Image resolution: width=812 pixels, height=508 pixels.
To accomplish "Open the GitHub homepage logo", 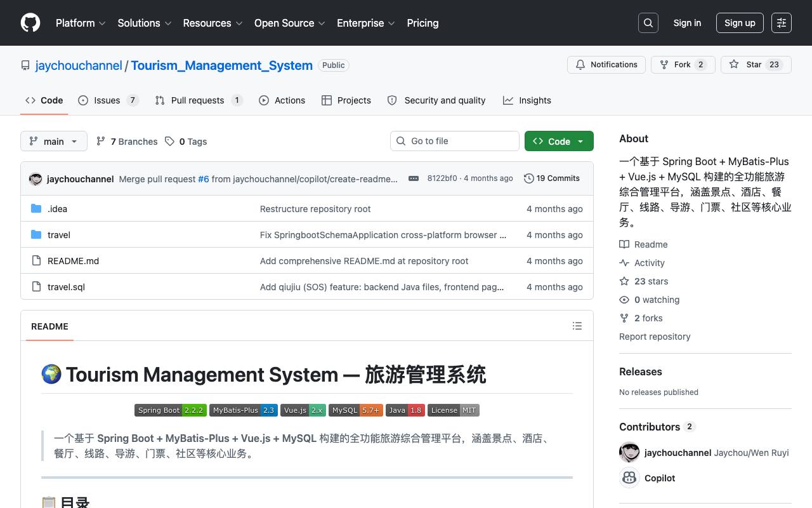I will [30, 23].
